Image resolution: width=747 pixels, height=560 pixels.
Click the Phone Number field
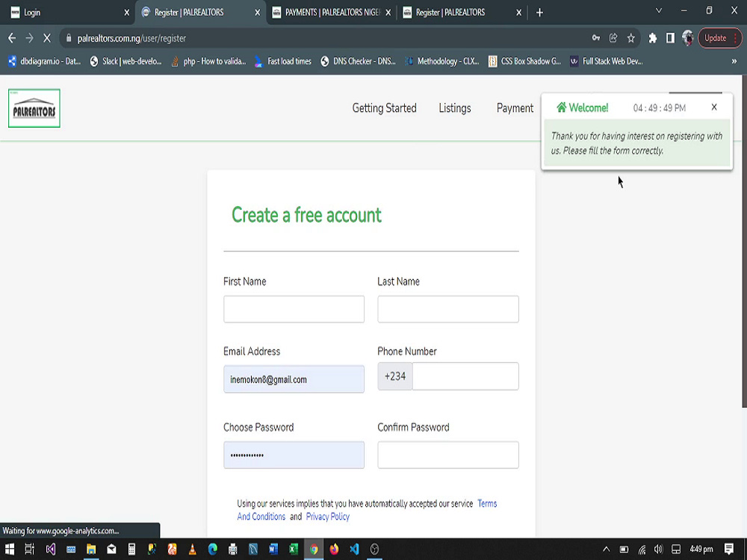[x=465, y=376]
